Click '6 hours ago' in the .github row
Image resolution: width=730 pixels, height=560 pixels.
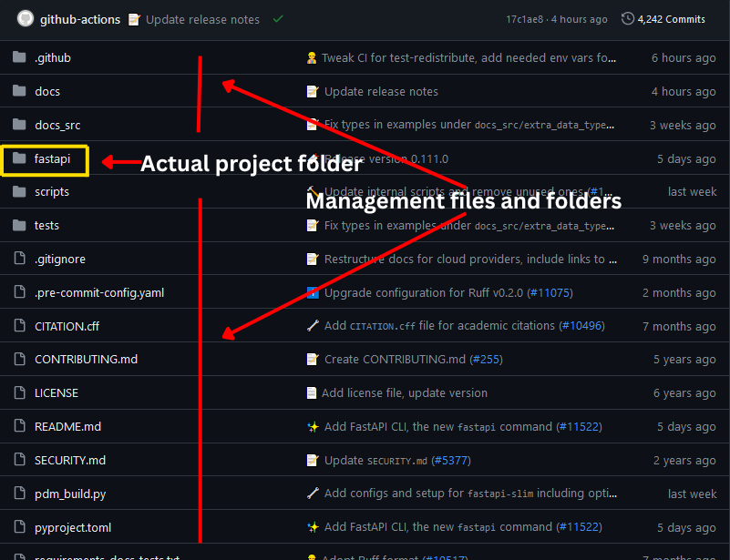coord(684,57)
